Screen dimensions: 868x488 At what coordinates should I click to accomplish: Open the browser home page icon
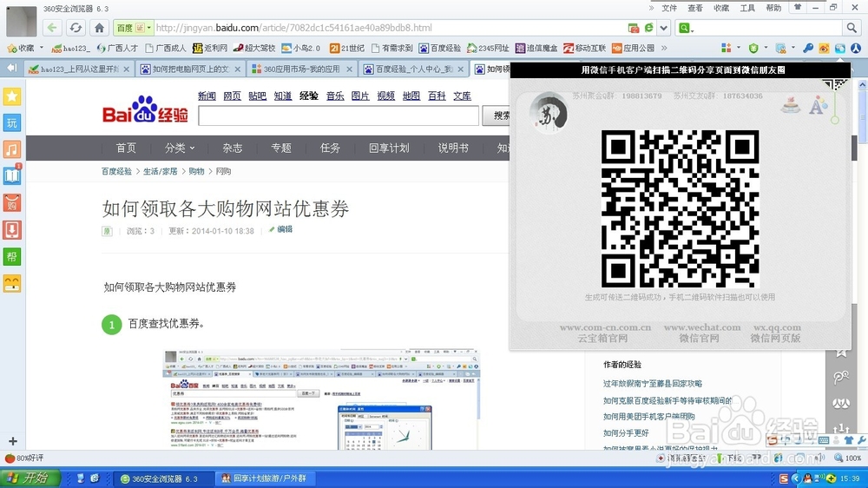pos(99,28)
